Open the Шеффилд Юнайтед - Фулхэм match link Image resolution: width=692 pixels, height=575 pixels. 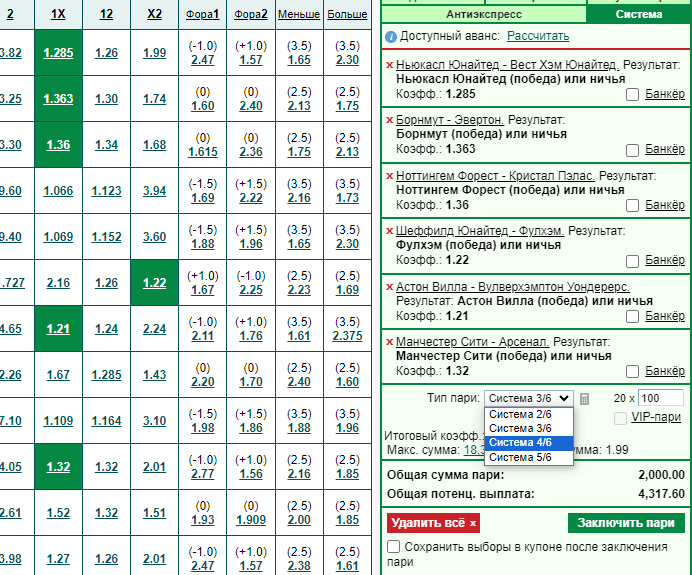480,231
